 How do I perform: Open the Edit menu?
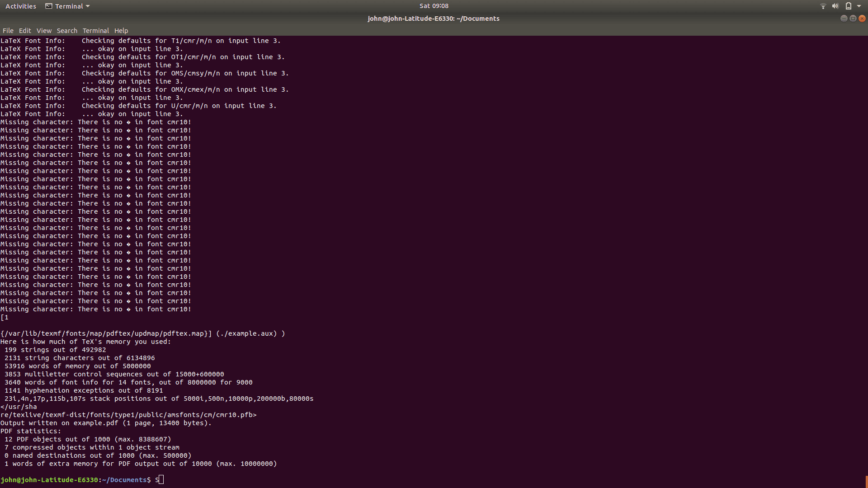click(x=25, y=31)
